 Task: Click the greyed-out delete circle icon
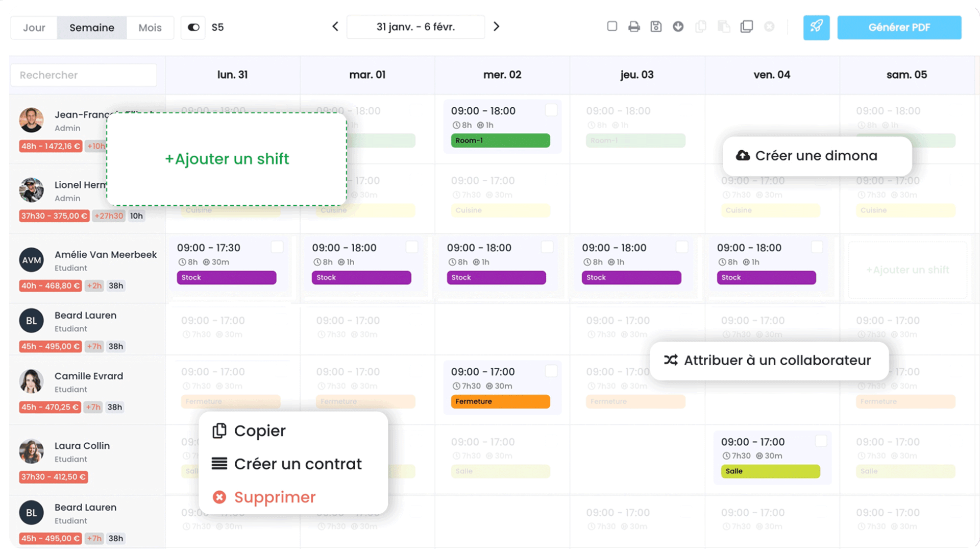coord(769,27)
